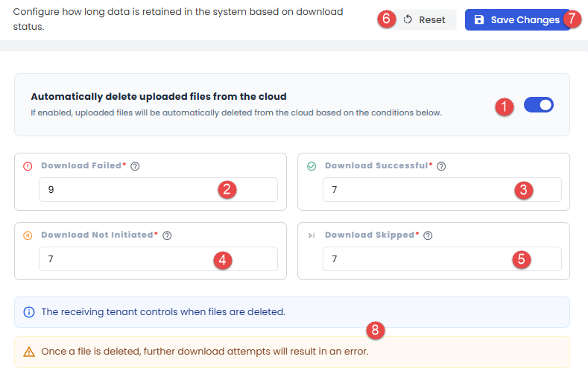Open help tooltip for Download Successful
This screenshot has width=588, height=368.
coord(441,166)
